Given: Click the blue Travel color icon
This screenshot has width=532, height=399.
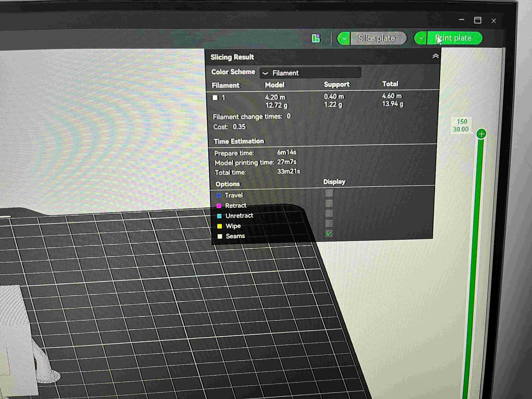Looking at the screenshot, I should click(219, 196).
